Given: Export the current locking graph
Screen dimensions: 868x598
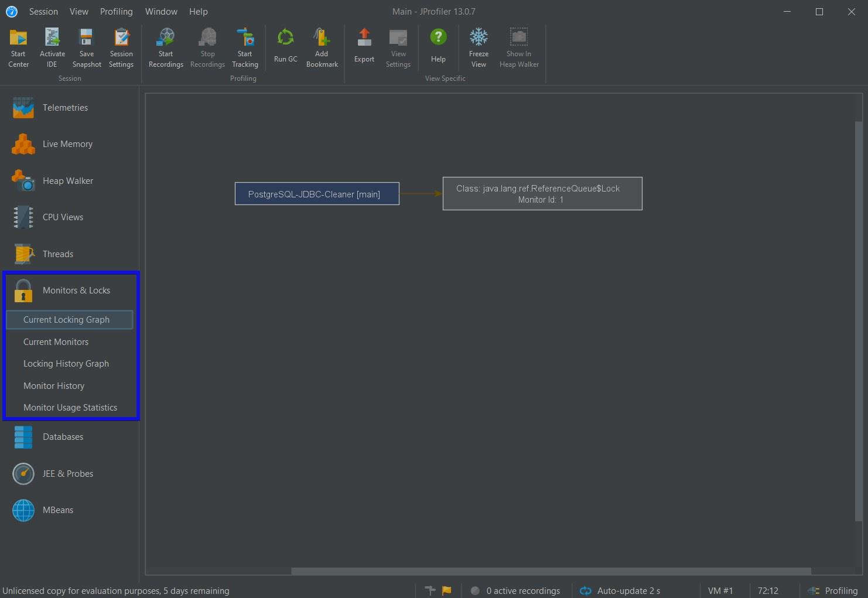Looking at the screenshot, I should 364,46.
